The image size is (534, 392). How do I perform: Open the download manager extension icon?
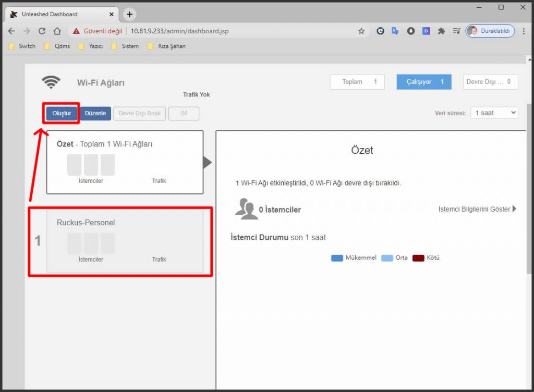click(x=411, y=31)
